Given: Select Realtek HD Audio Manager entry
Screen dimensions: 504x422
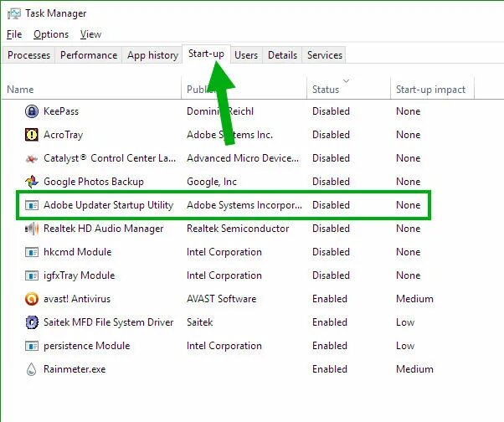Looking at the screenshot, I should pyautogui.click(x=104, y=229).
